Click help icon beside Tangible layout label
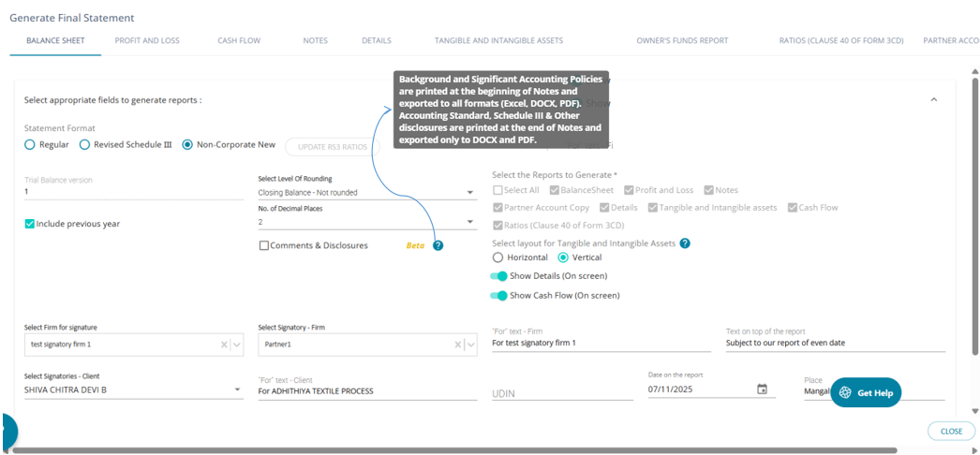The image size is (980, 455). point(685,243)
